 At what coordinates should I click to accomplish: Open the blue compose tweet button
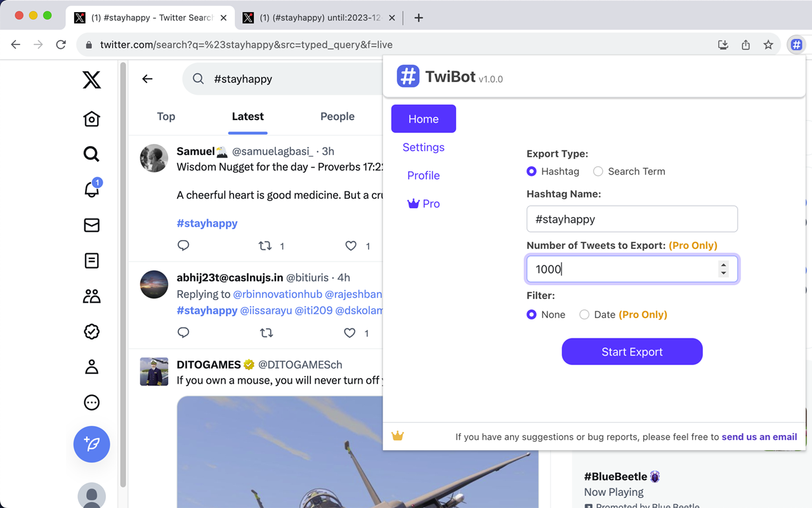[x=91, y=444]
